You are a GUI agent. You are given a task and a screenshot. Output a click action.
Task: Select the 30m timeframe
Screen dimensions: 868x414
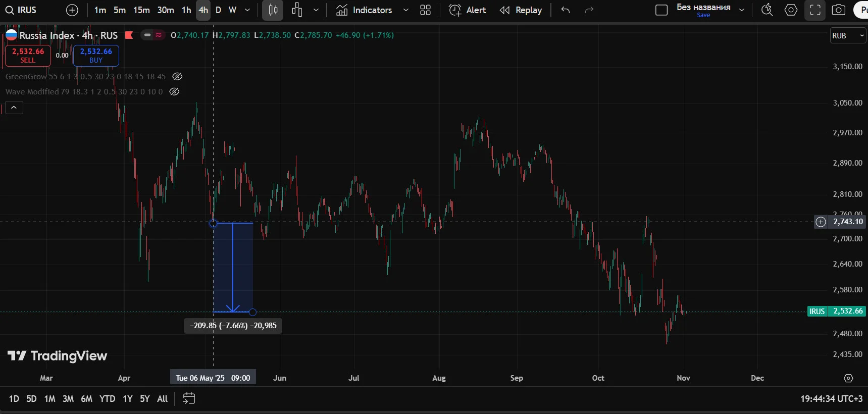166,10
